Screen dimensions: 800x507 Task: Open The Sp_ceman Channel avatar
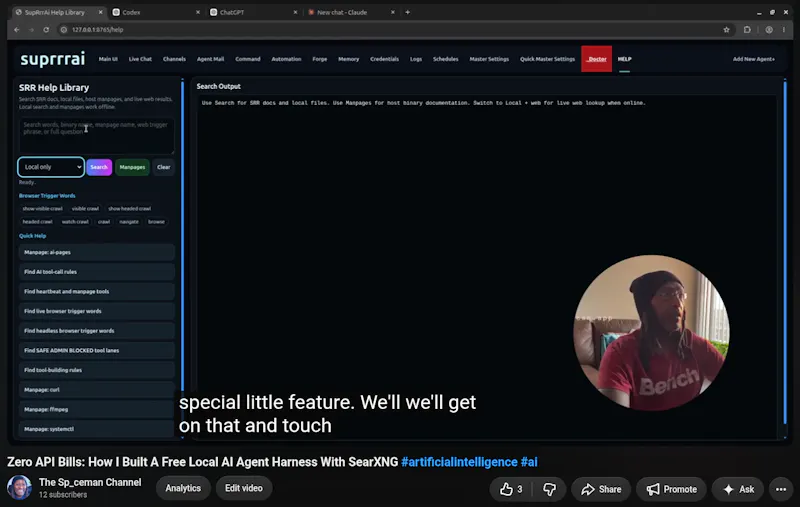[19, 487]
